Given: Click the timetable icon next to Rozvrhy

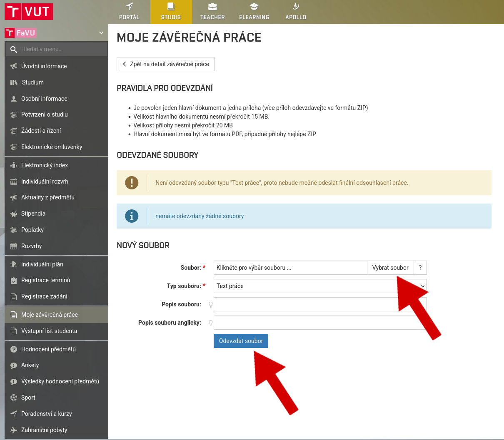Looking at the screenshot, I should click(x=14, y=246).
